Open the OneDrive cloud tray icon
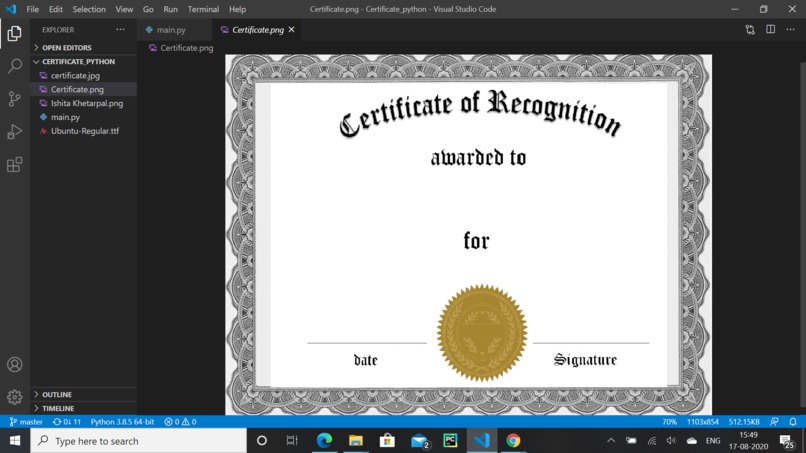806x453 pixels. click(x=692, y=441)
